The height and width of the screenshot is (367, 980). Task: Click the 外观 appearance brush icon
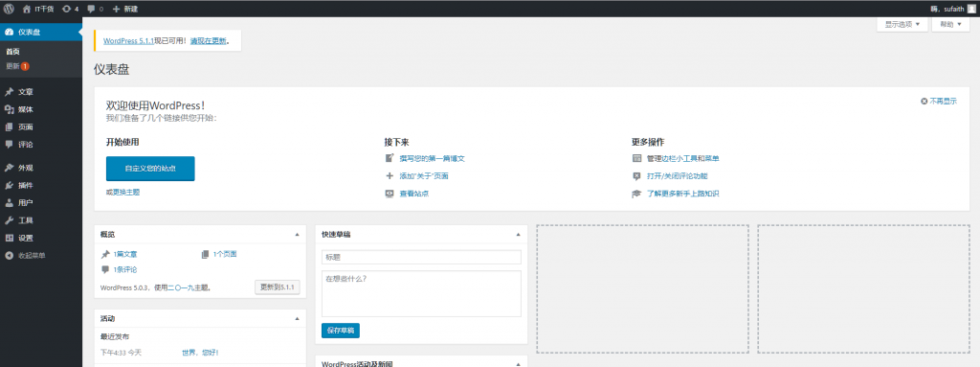pyautogui.click(x=9, y=168)
